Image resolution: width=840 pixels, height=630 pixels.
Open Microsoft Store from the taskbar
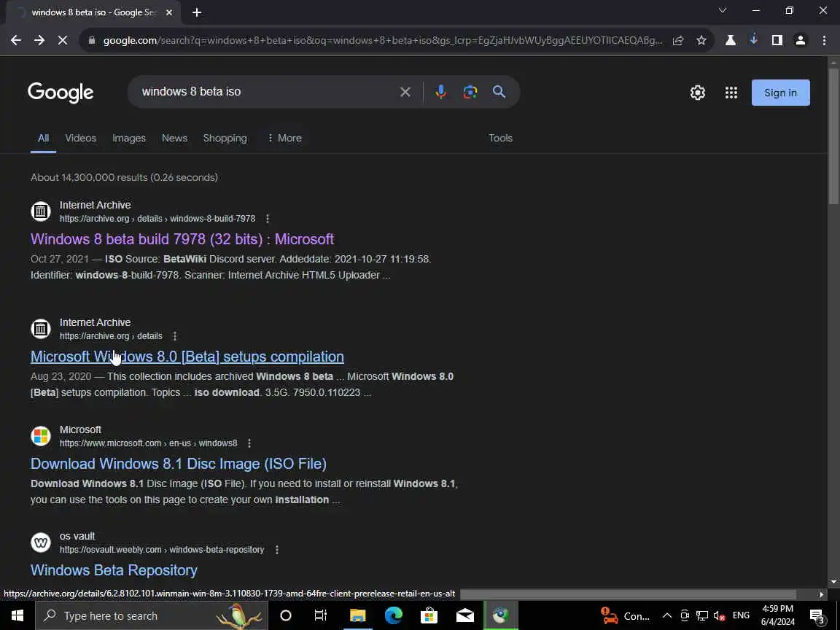tap(429, 615)
